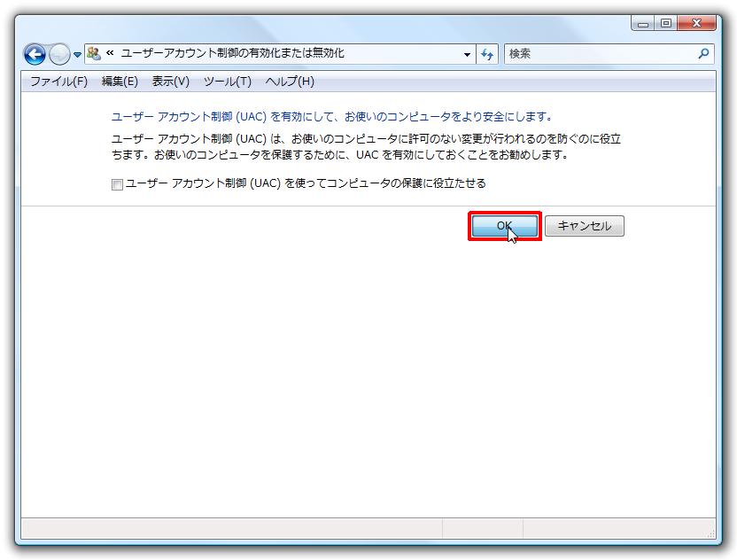Open the ヘルプ(H) menu
This screenshot has width=737, height=560.
(x=290, y=82)
